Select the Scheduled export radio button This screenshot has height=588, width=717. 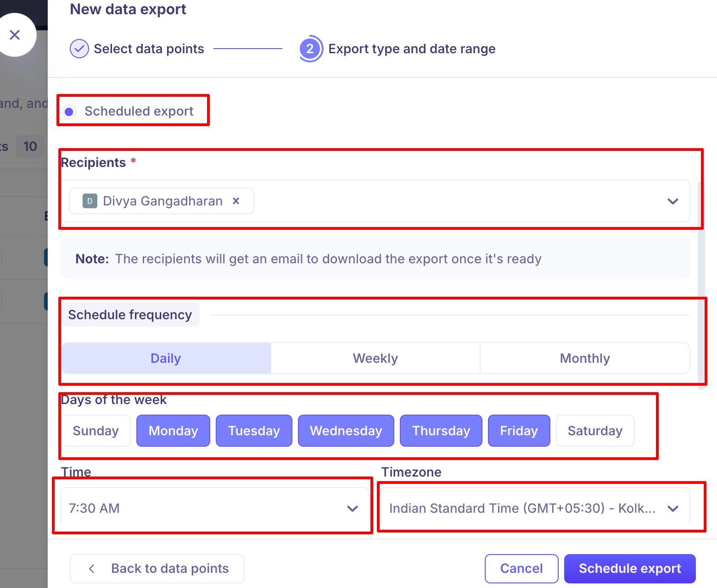69,111
